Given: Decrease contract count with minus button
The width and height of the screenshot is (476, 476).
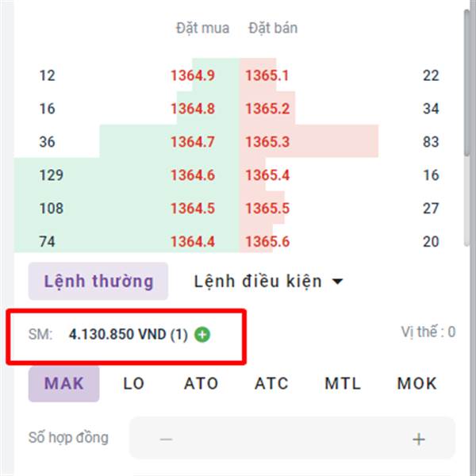Looking at the screenshot, I should point(166,439).
